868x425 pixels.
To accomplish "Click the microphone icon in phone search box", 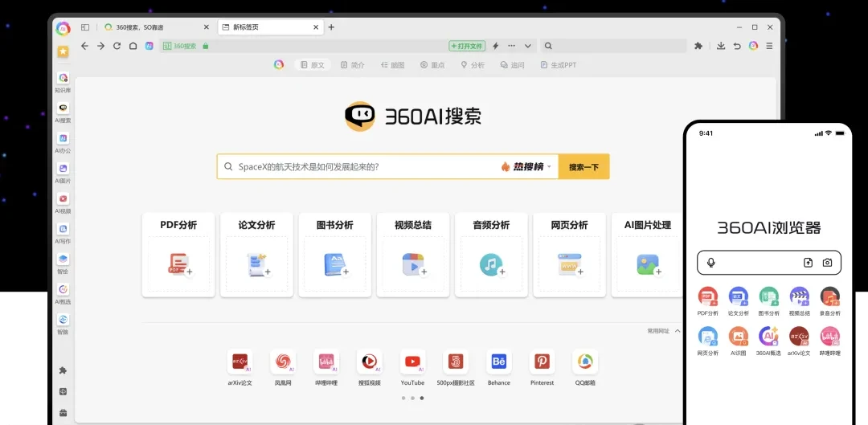I will point(711,262).
